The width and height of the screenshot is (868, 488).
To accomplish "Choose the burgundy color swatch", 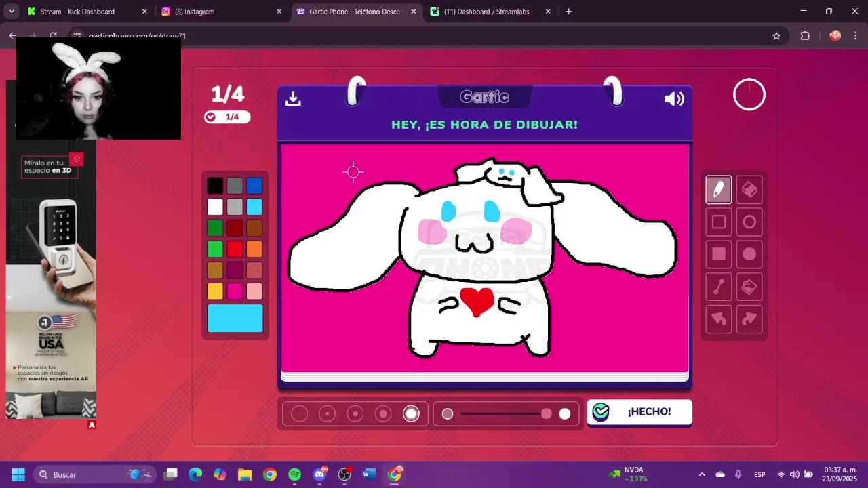I will (x=235, y=270).
